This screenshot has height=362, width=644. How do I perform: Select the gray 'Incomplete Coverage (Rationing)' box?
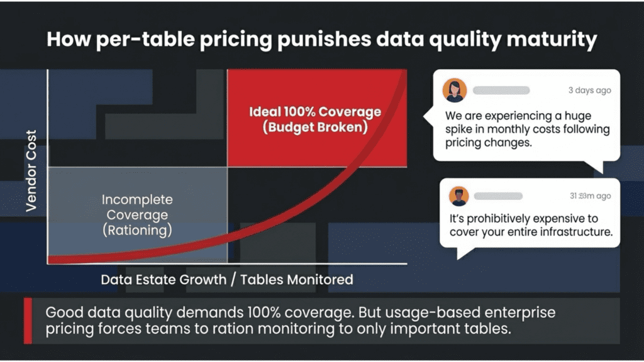138,214
